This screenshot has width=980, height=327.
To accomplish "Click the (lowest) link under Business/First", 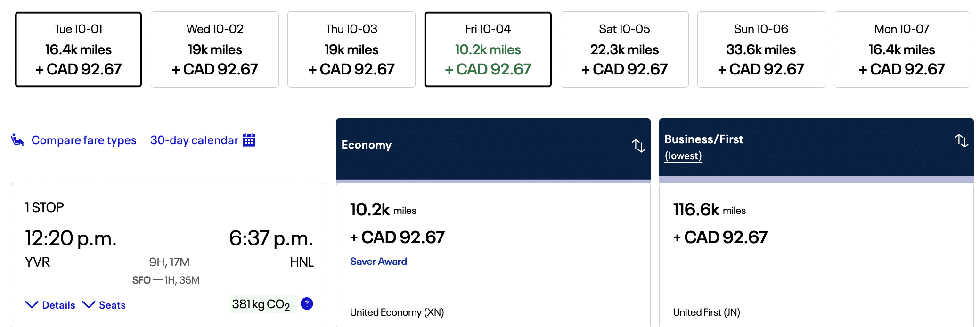I will [683, 156].
